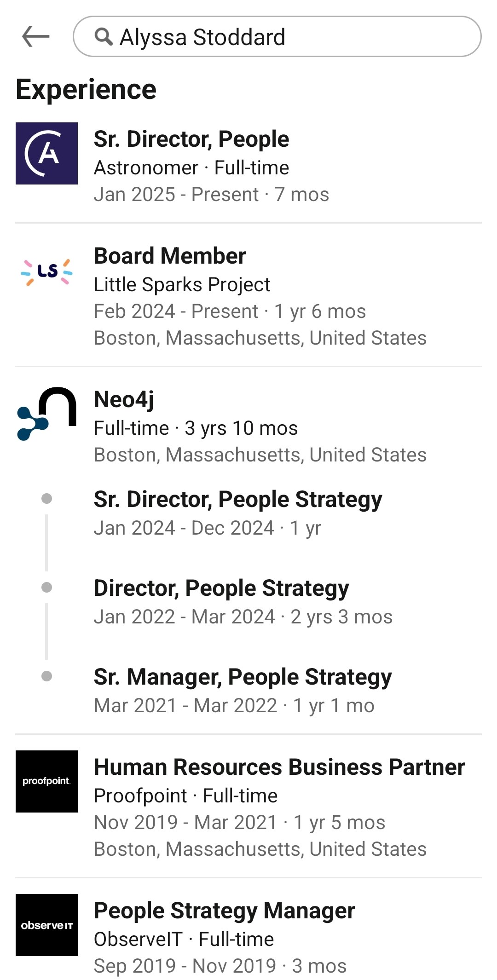Screen dimensions: 497x980
Task: Click the search magnifier icon
Action: (103, 36)
